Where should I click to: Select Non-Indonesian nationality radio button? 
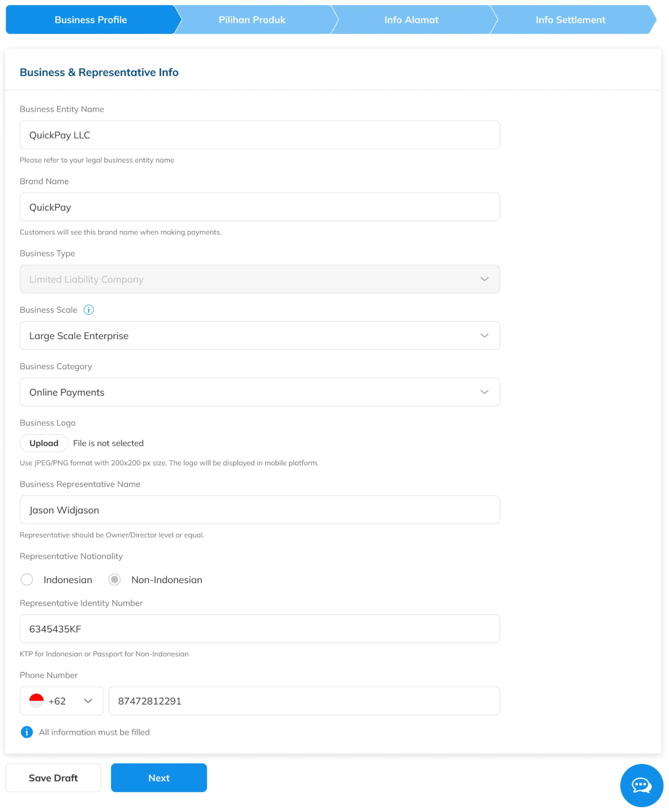(115, 580)
